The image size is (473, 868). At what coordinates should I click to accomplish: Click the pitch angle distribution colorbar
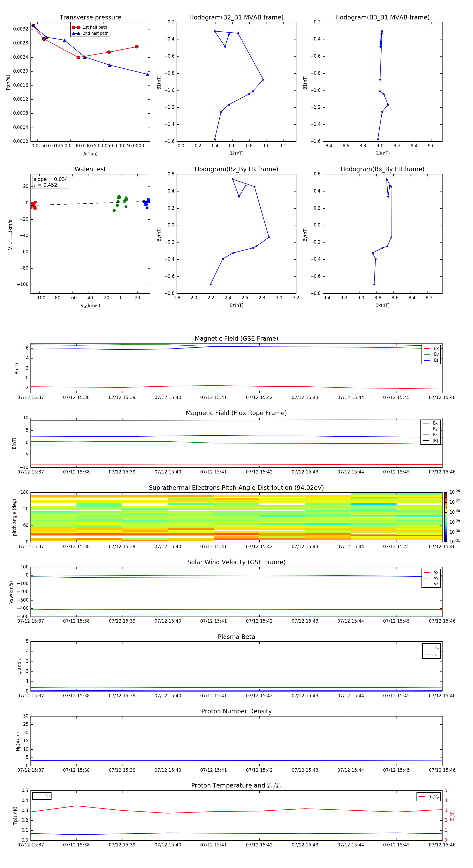pyautogui.click(x=445, y=517)
